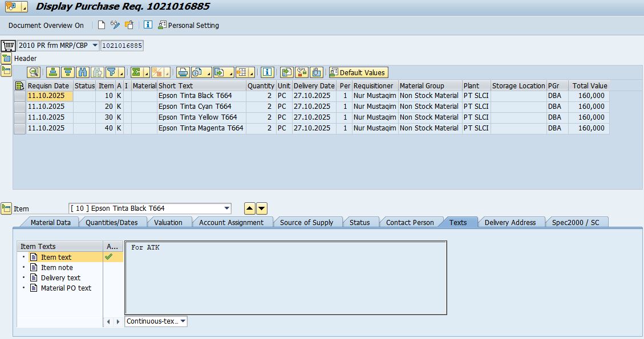Click the Find binoculars icon
This screenshot has height=339, width=644.
click(x=83, y=72)
